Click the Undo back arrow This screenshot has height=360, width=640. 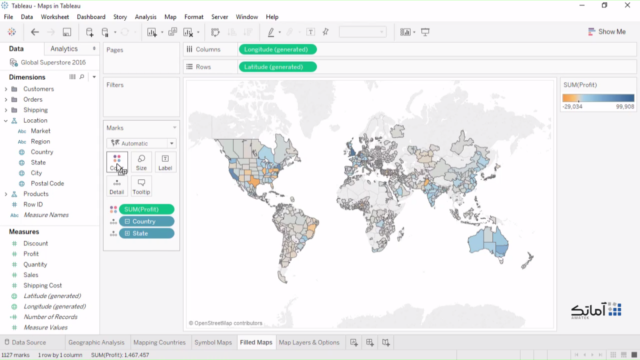pyautogui.click(x=35, y=32)
